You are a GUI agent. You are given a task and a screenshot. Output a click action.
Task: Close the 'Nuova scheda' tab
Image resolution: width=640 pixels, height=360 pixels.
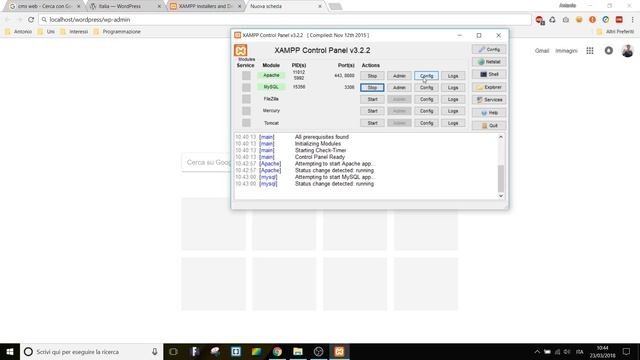320,7
